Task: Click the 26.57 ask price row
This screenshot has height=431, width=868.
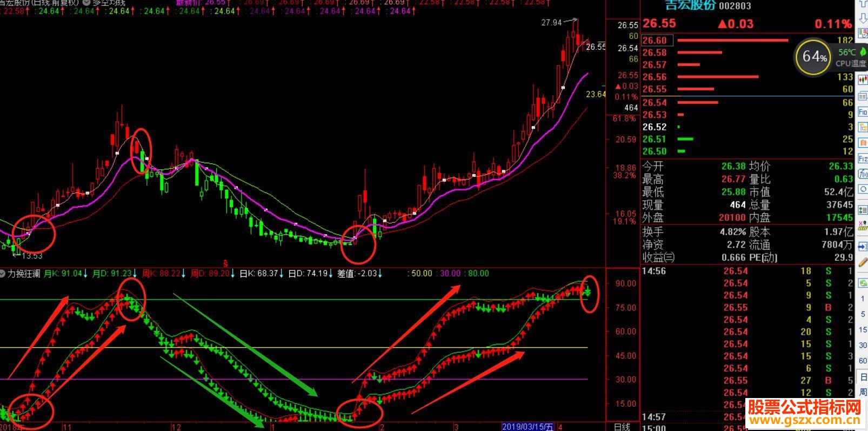Action: click(747, 65)
